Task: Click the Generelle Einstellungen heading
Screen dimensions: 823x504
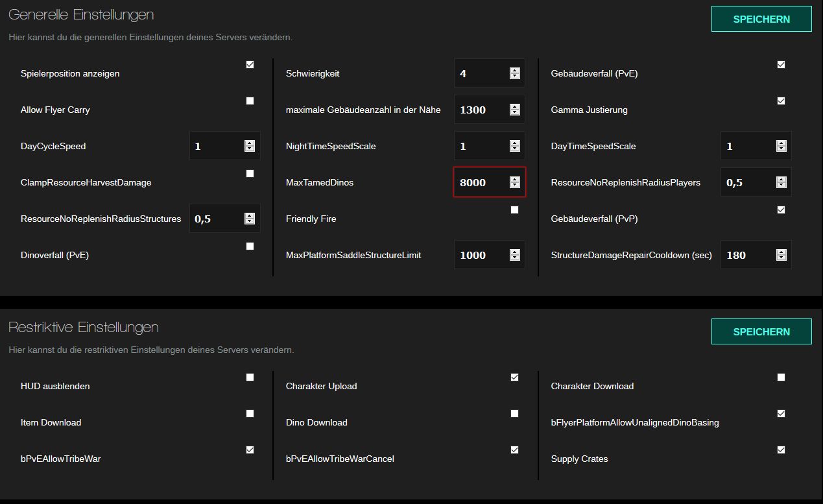Action: 81,14
